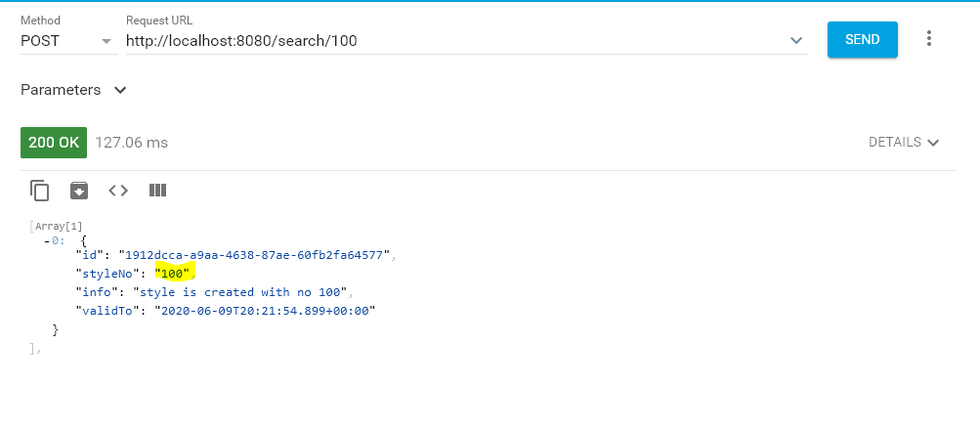Expand the request URL history chevron
The width and height of the screenshot is (980, 430).
796,41
